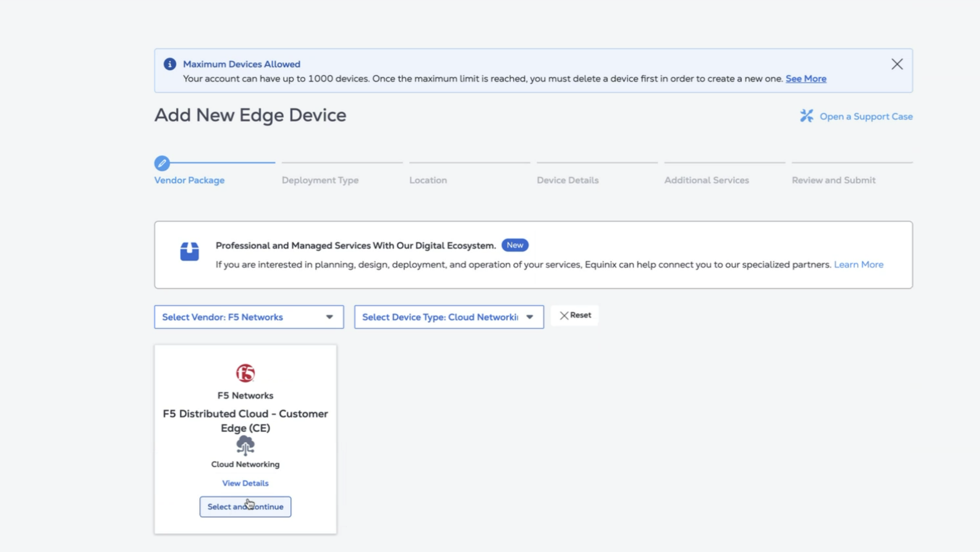This screenshot has height=552, width=980.
Task: Click Learn More about specialized partners
Action: [858, 264]
